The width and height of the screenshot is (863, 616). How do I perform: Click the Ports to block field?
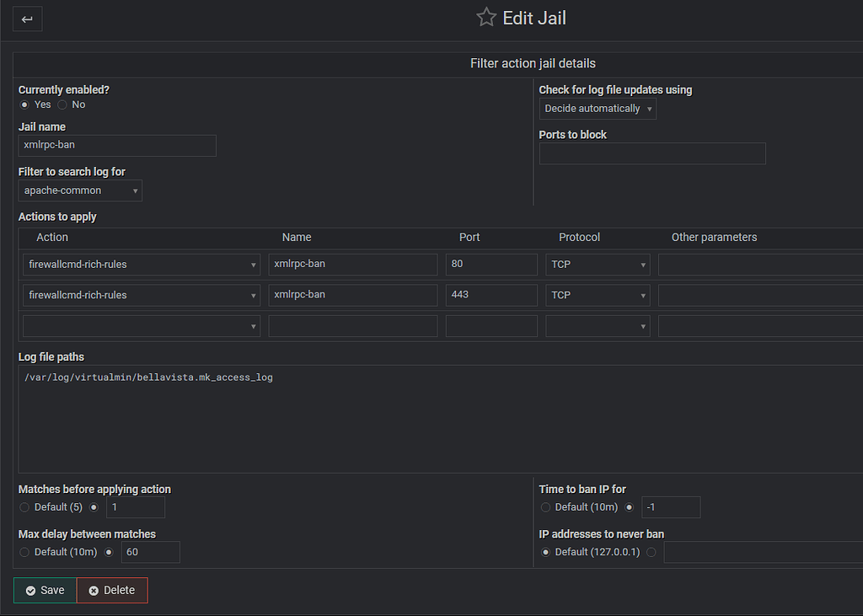click(x=652, y=153)
